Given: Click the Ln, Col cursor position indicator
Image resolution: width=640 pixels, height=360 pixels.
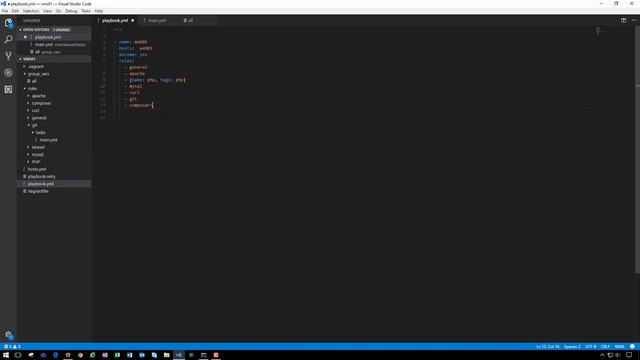Looking at the screenshot, I should pyautogui.click(x=548, y=347).
